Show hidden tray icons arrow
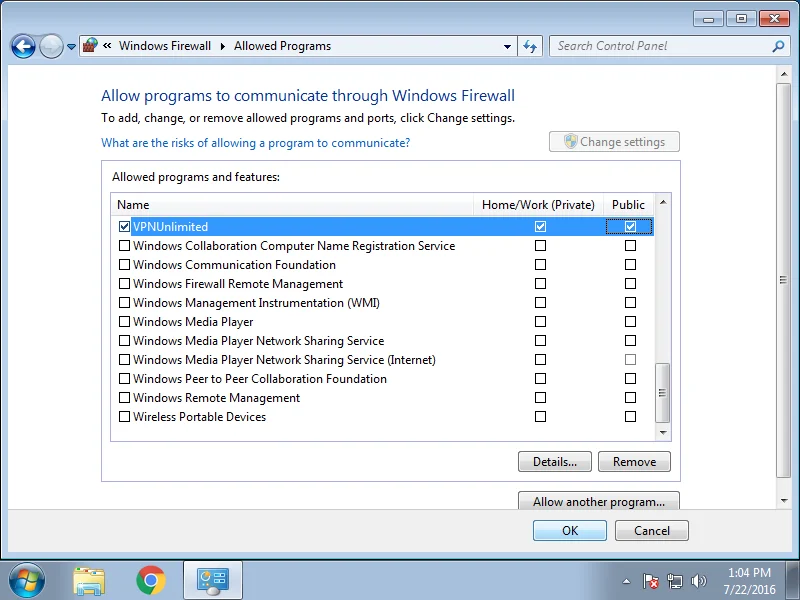Image resolution: width=800 pixels, height=600 pixels. [x=627, y=581]
